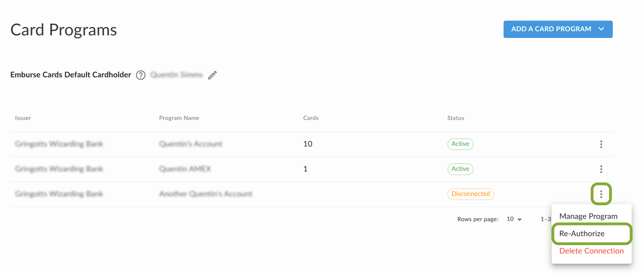Click the Issuer column header
The height and width of the screenshot is (273, 644).
(23, 118)
